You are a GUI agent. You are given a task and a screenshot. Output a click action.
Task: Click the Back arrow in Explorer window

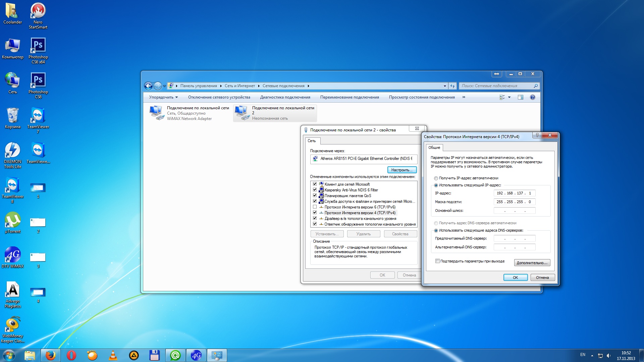[148, 86]
